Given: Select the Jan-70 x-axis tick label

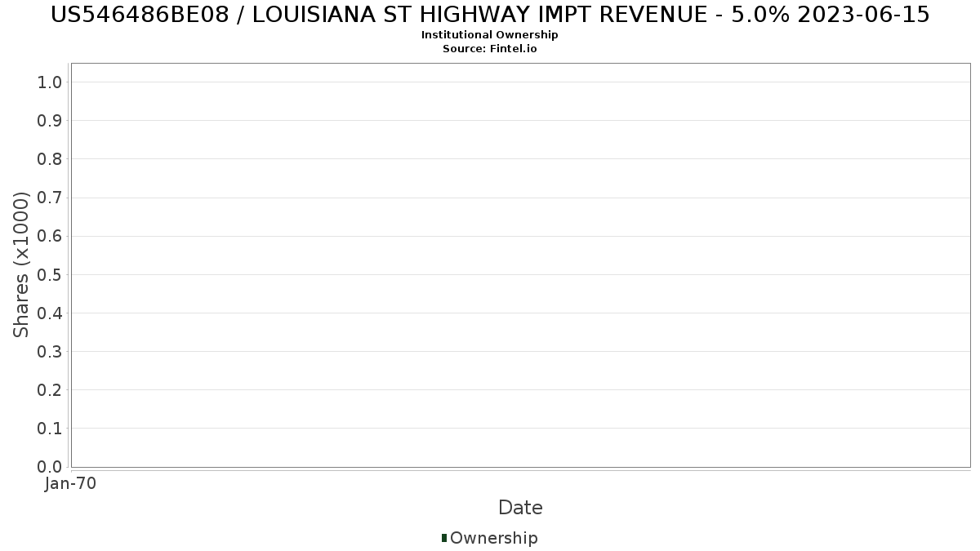Looking at the screenshot, I should [71, 484].
